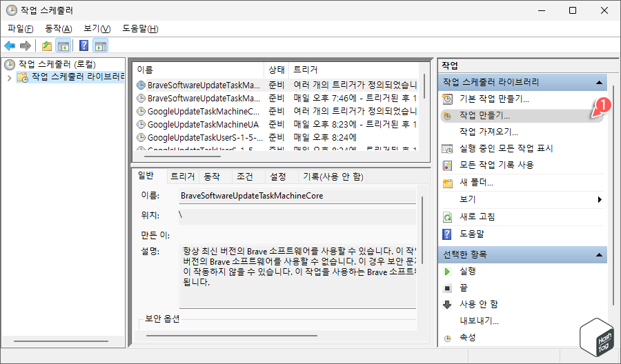Click 새 폴더... action
Screen dimensions: 621x364
pyautogui.click(x=476, y=183)
